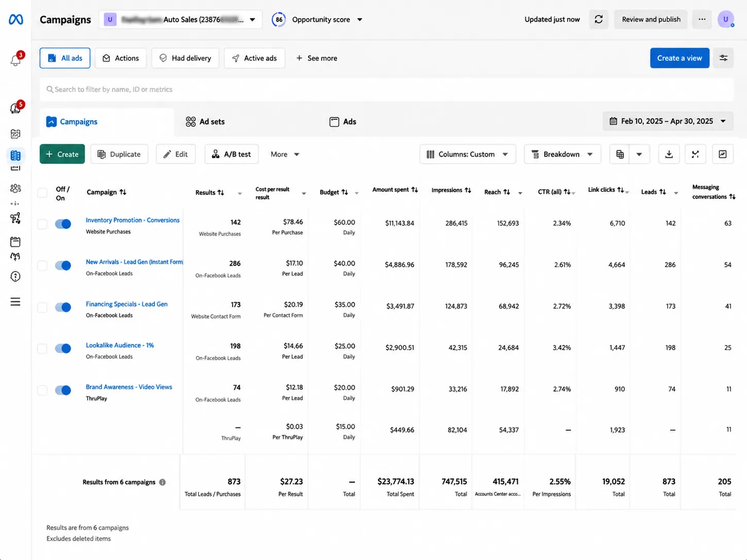
Task: Click the Meta logo icon
Action: (x=15, y=20)
